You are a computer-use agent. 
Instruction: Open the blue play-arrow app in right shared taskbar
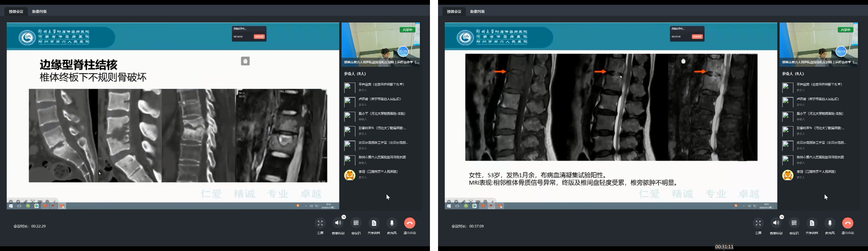474,206
